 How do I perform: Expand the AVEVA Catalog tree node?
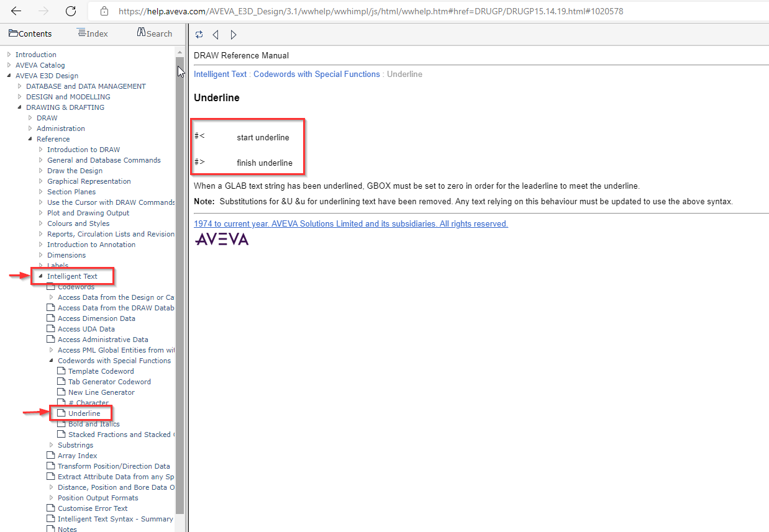[9, 65]
